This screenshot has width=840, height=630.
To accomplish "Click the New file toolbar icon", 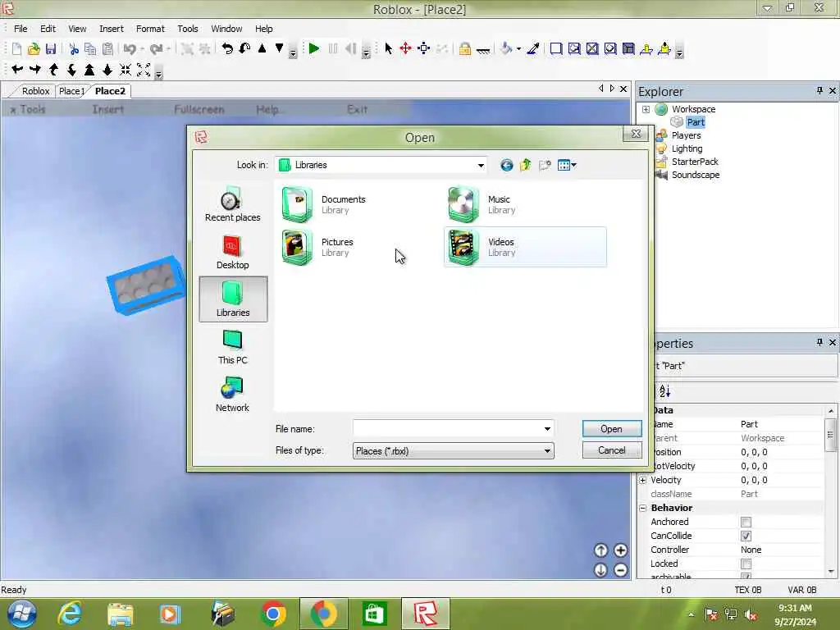I will (16, 49).
